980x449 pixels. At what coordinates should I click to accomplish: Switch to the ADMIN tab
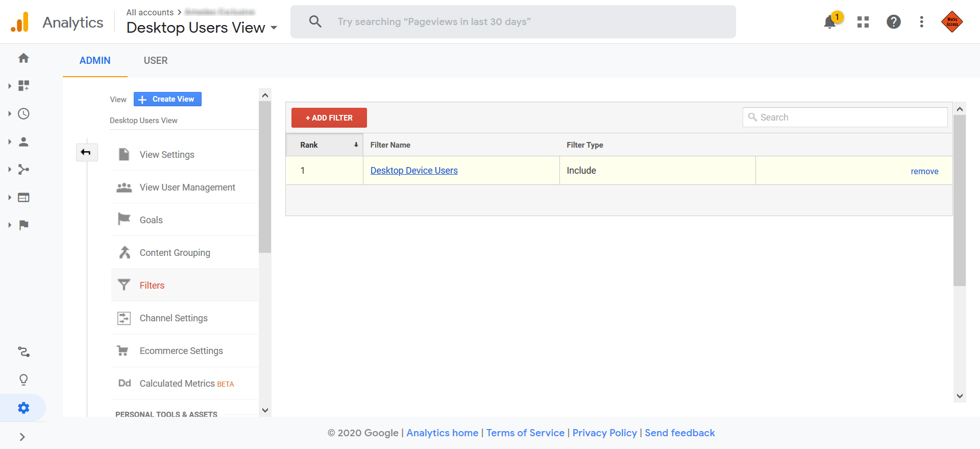(95, 60)
